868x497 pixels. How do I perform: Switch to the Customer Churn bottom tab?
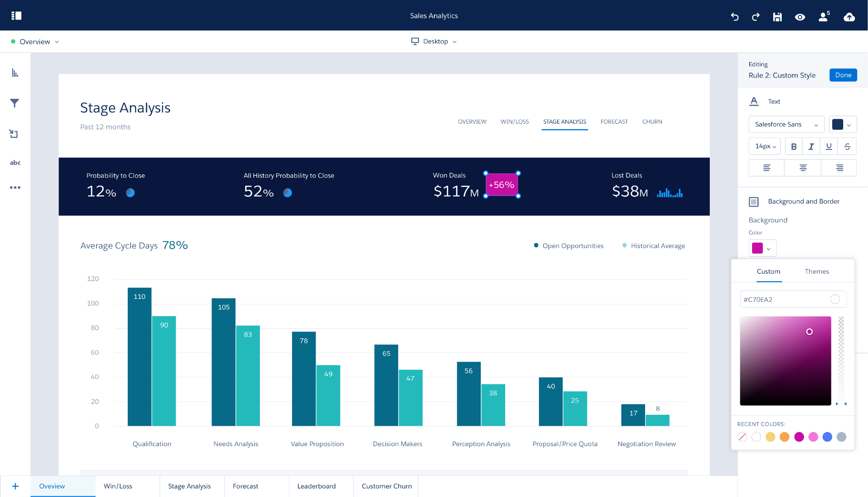tap(386, 486)
